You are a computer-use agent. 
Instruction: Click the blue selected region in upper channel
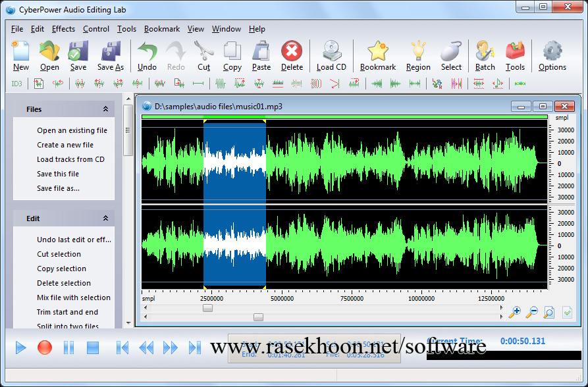[x=235, y=163]
